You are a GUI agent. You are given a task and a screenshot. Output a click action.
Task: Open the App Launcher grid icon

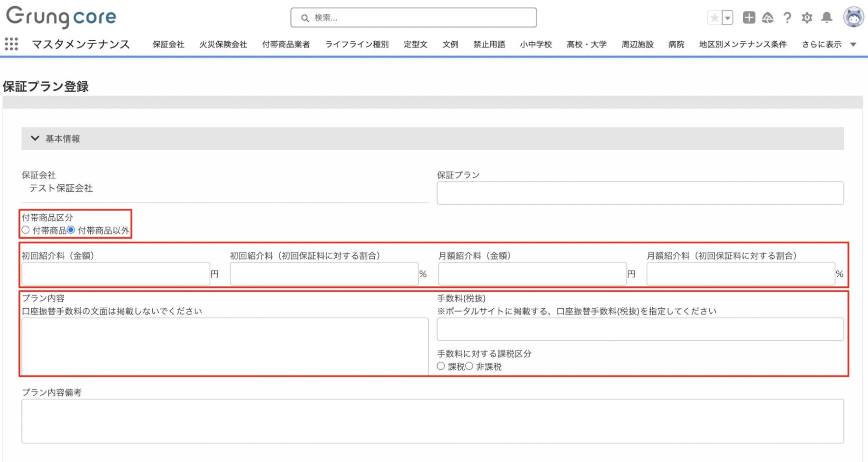(x=11, y=44)
